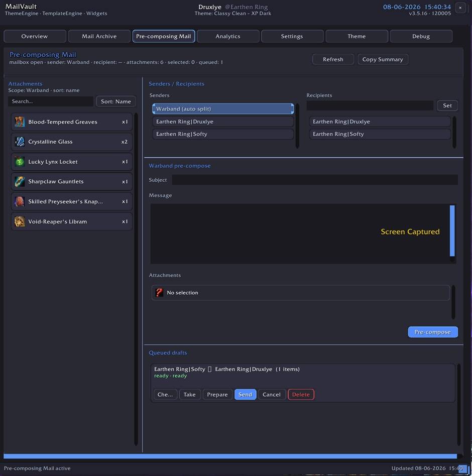Image resolution: width=472 pixels, height=476 pixels.
Task: Click the Void-Reaper's Libram item icon
Action: pyautogui.click(x=20, y=221)
